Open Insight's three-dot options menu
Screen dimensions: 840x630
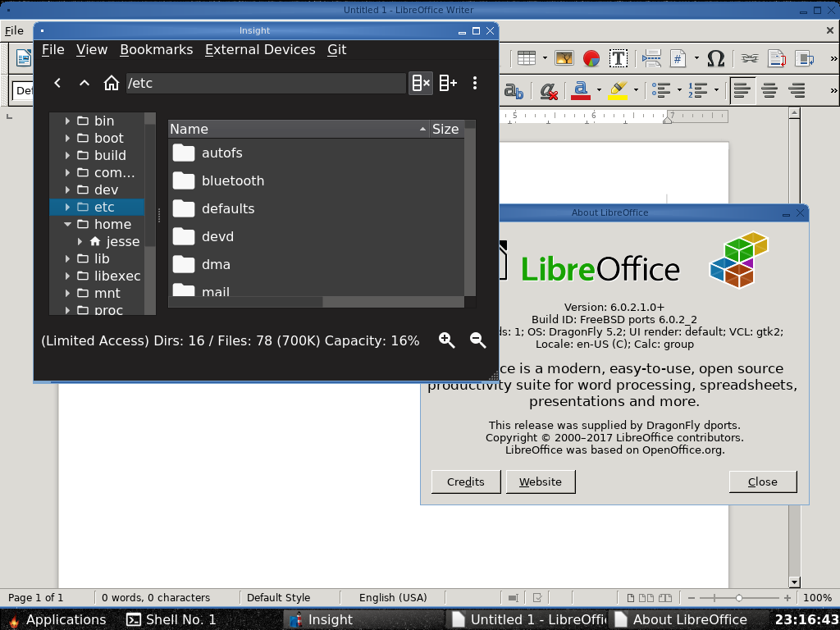click(x=475, y=83)
